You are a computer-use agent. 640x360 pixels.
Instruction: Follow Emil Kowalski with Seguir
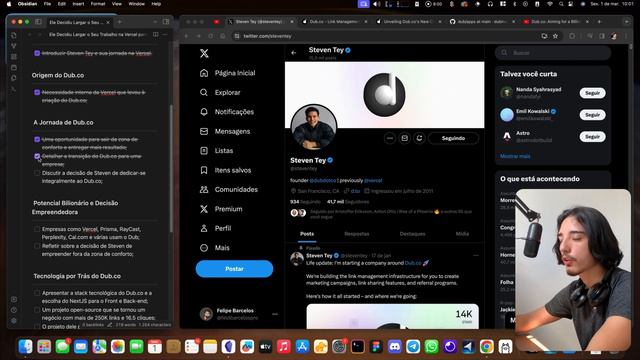coord(592,115)
